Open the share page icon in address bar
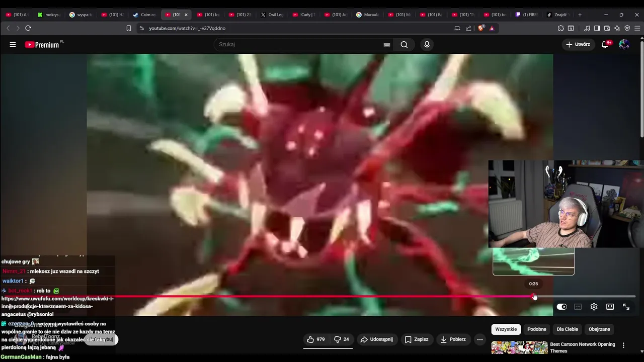Screen dimensions: 644x362 468,28
